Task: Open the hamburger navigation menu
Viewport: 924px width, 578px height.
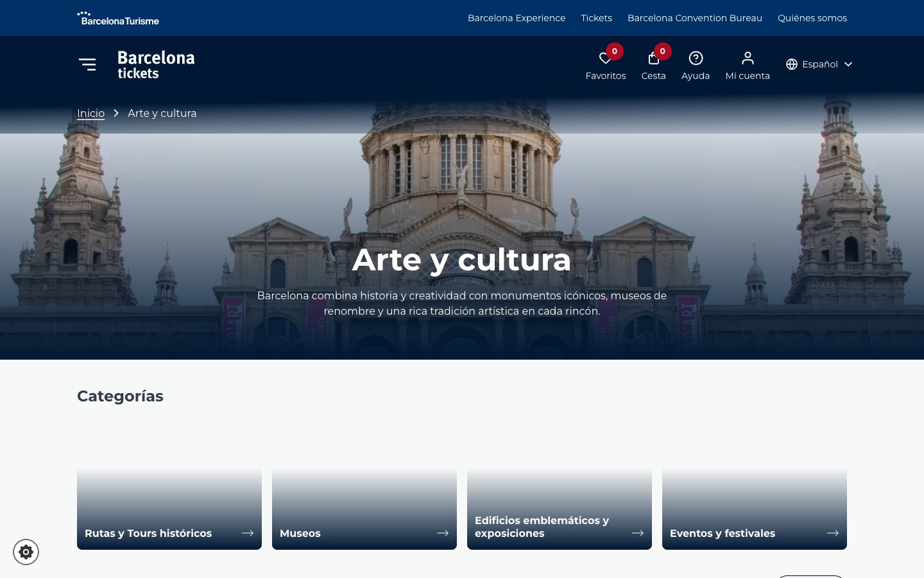Action: click(87, 64)
